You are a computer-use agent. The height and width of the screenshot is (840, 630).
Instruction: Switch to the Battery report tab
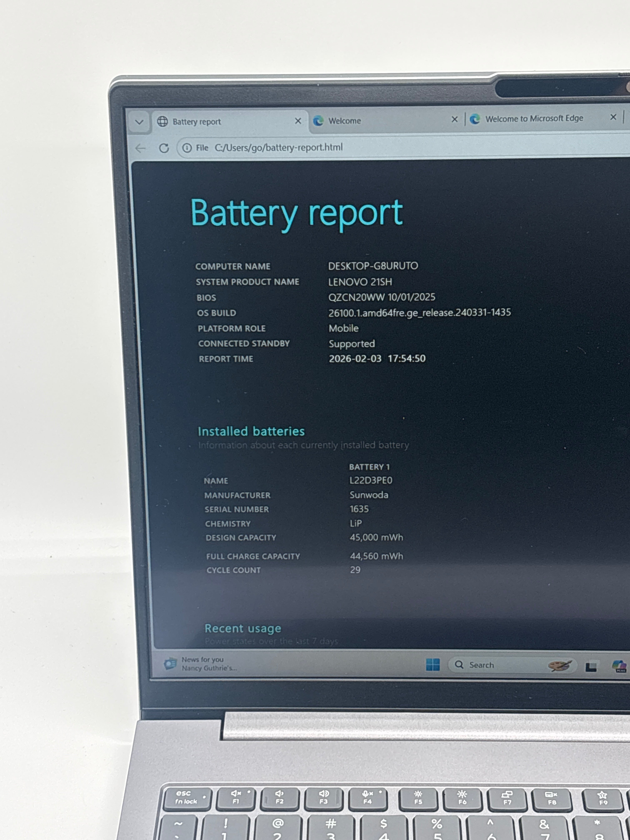coord(229,121)
